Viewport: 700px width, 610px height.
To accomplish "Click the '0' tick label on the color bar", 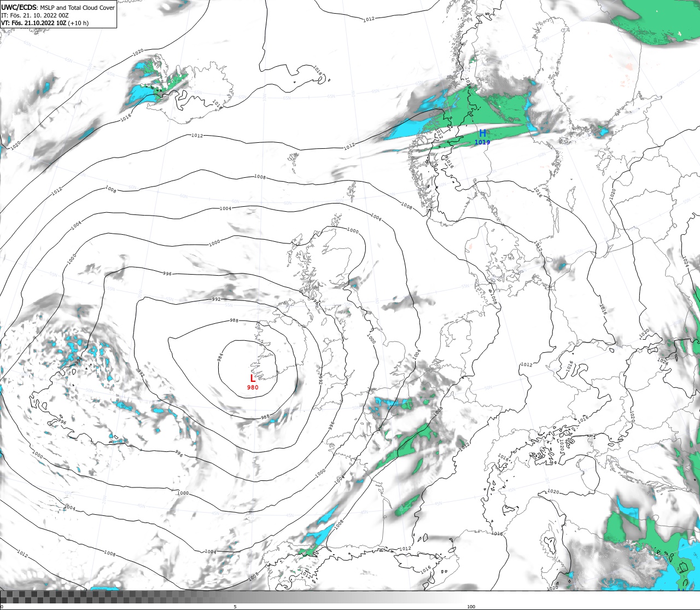I will pos(2,607).
